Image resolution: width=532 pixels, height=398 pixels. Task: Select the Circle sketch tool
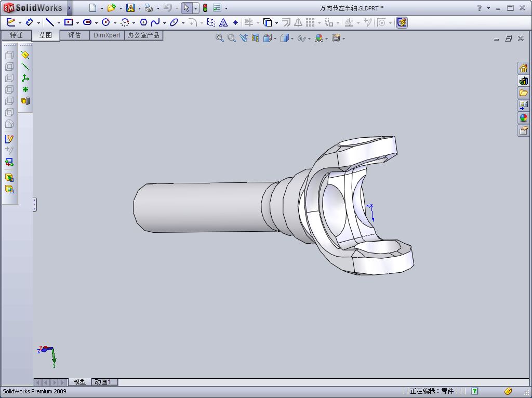click(106, 22)
